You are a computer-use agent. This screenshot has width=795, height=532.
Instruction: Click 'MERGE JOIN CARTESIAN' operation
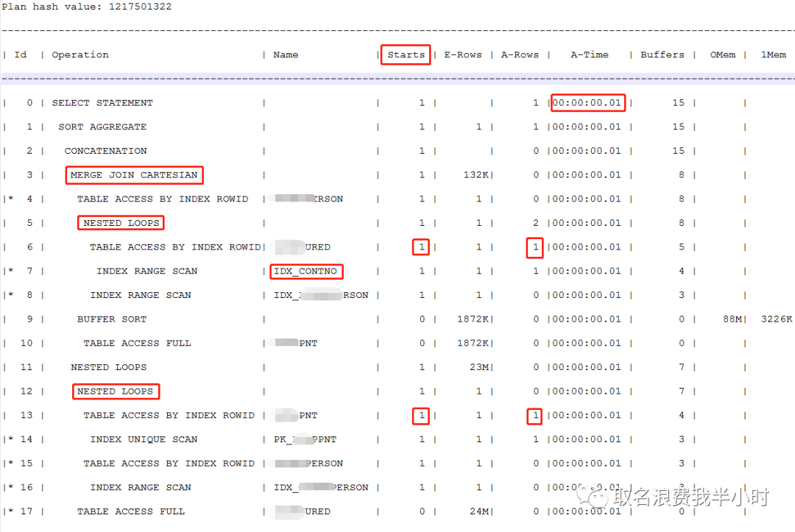[134, 175]
